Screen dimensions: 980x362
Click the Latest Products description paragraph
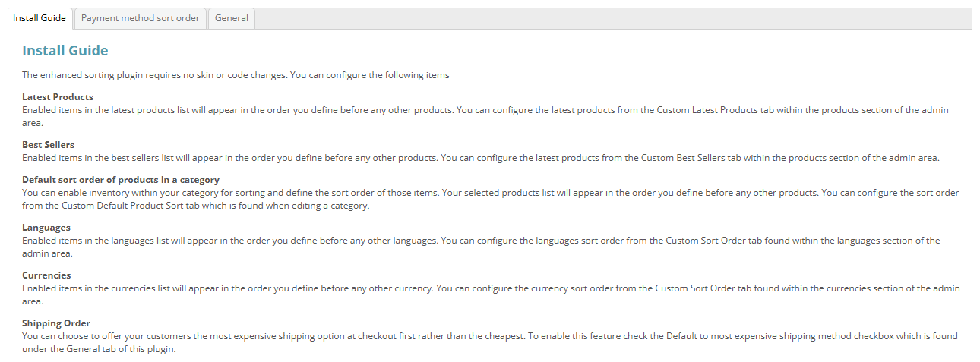click(485, 116)
